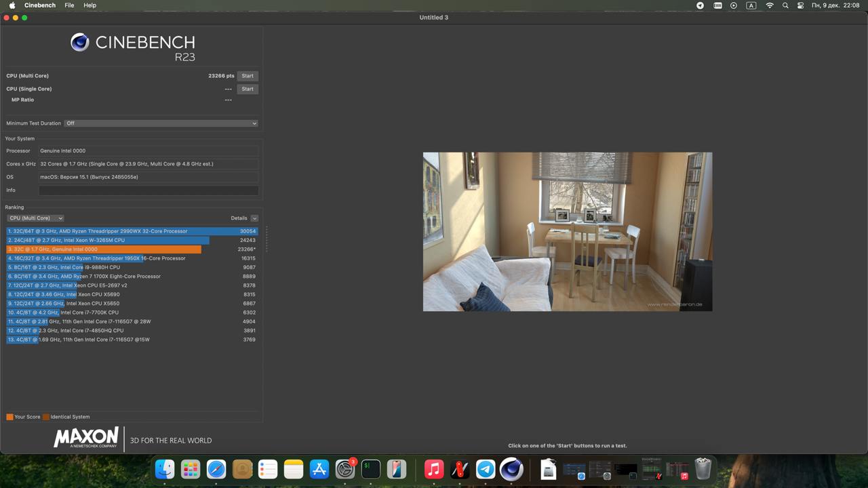Select the Intel Xeon W-3265M ranking row

[x=132, y=240]
